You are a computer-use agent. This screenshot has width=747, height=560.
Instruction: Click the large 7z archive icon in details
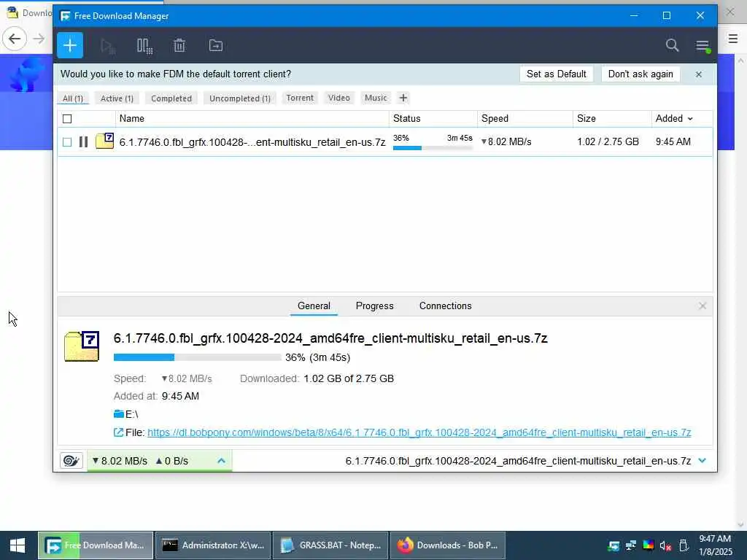[x=82, y=346]
